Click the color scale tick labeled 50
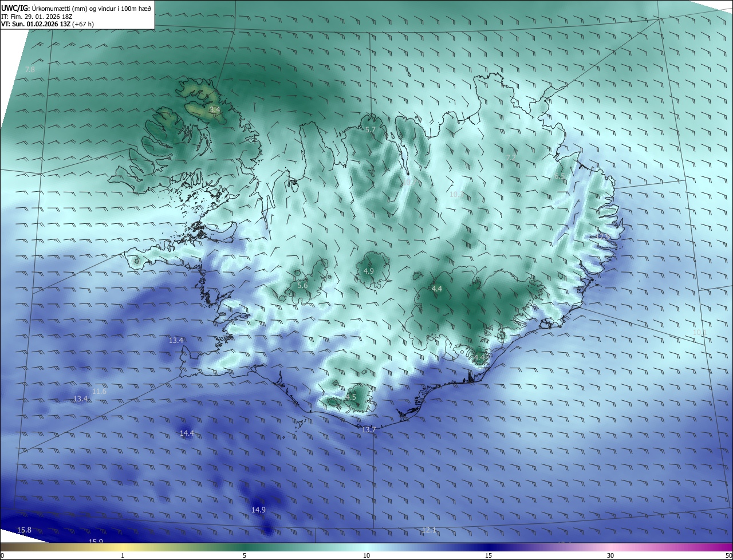 tap(728, 555)
